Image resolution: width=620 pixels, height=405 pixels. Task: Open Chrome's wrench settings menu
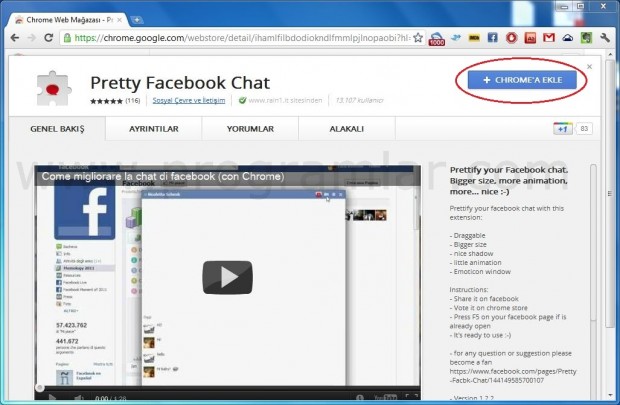(x=605, y=38)
